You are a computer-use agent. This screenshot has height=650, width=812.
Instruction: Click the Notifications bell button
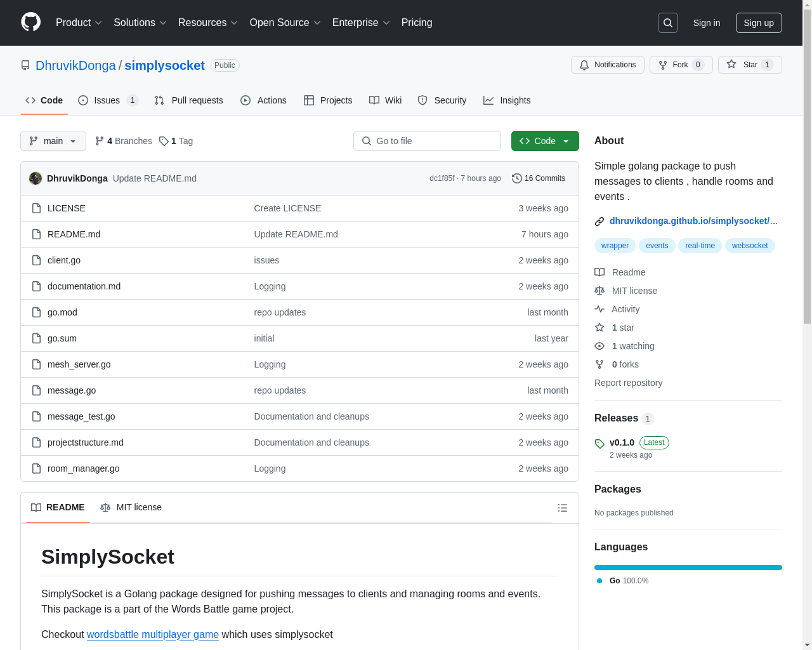608,65
